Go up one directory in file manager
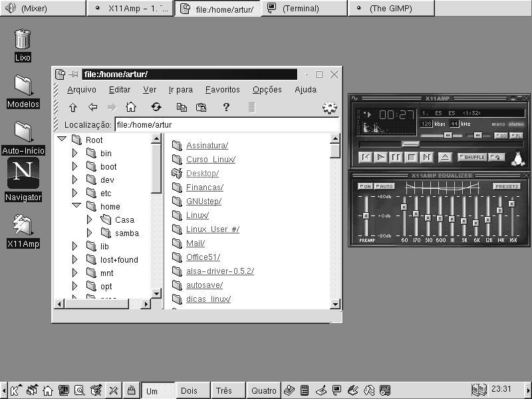 pyautogui.click(x=72, y=108)
